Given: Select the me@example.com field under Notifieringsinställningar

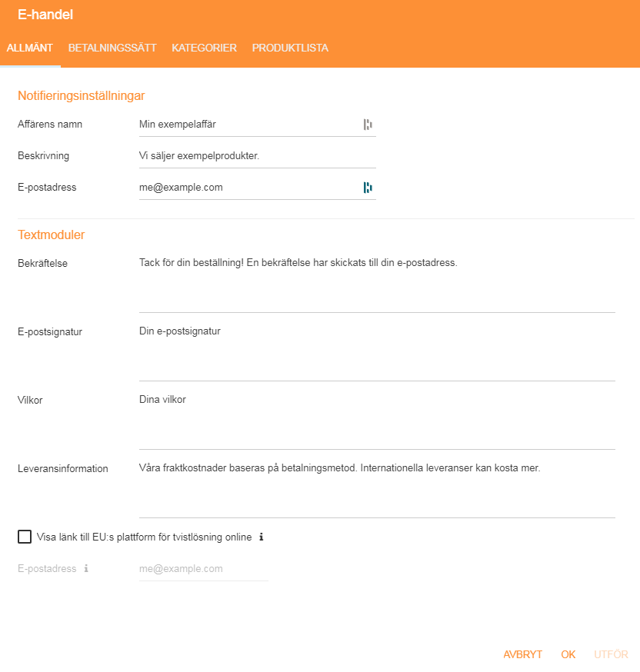Looking at the screenshot, I should point(246,188).
